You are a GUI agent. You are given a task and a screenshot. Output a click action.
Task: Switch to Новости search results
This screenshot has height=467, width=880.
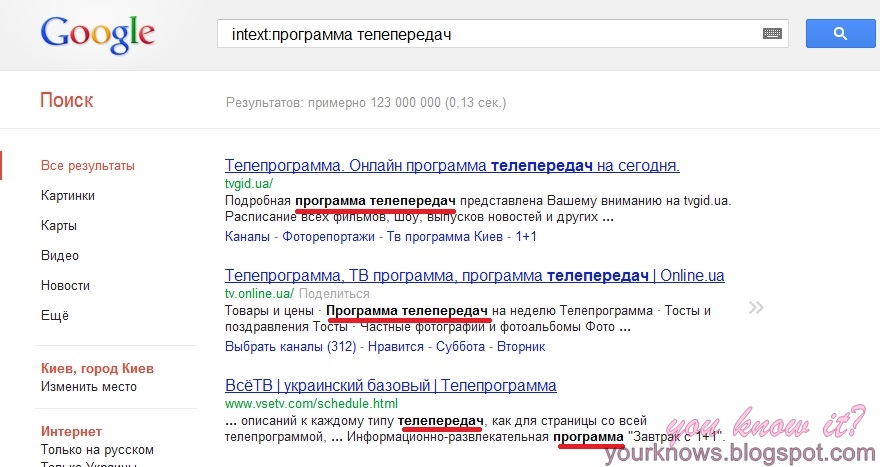(x=65, y=285)
